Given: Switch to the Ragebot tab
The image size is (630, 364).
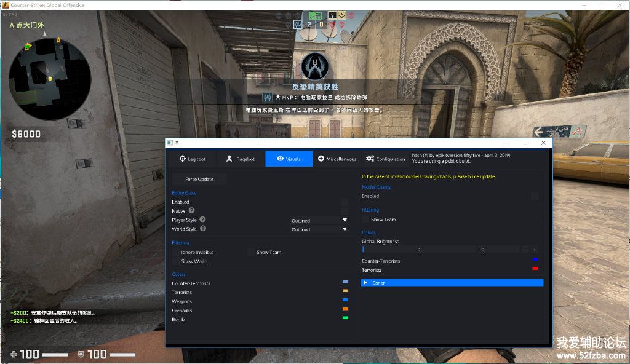Looking at the screenshot, I should pyautogui.click(x=241, y=159).
